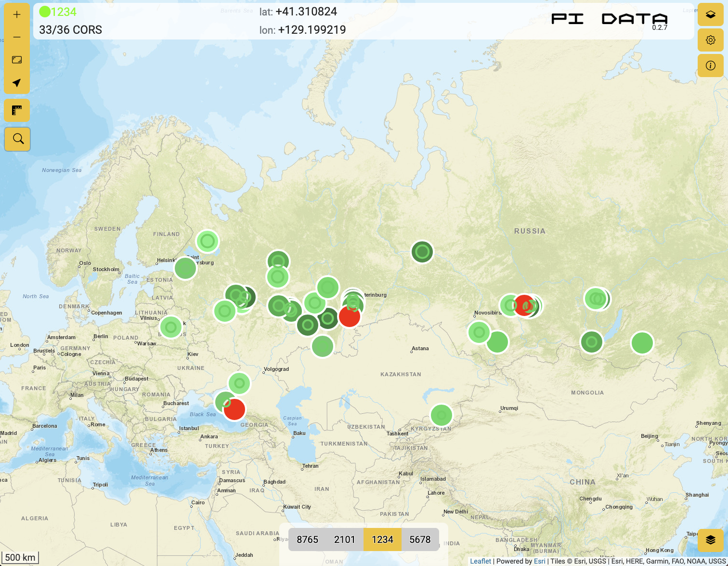The width and height of the screenshot is (728, 566).
Task: Switch to the 5678 tab
Action: (420, 540)
